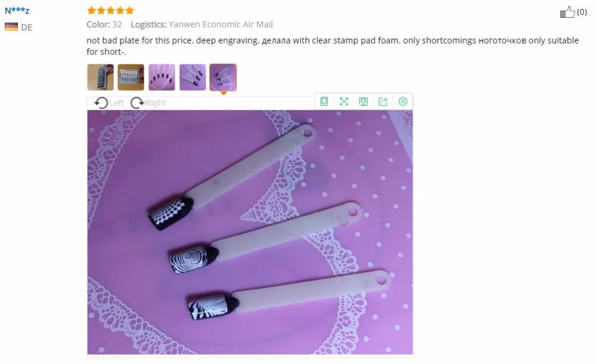The image size is (596, 364).
Task: Click the Right rotate label
Action: [x=156, y=103]
